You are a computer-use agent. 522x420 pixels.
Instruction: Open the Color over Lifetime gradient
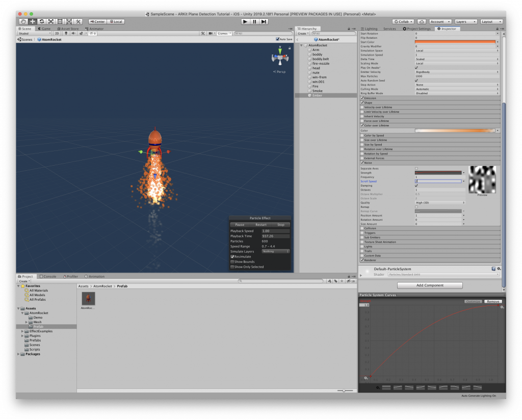tap(455, 131)
